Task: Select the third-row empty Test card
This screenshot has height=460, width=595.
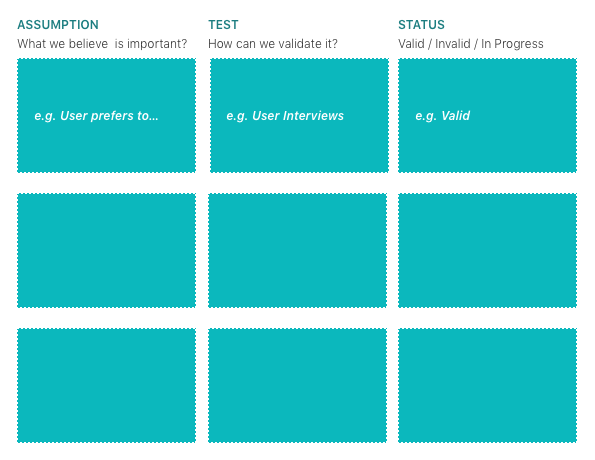Action: pos(298,386)
